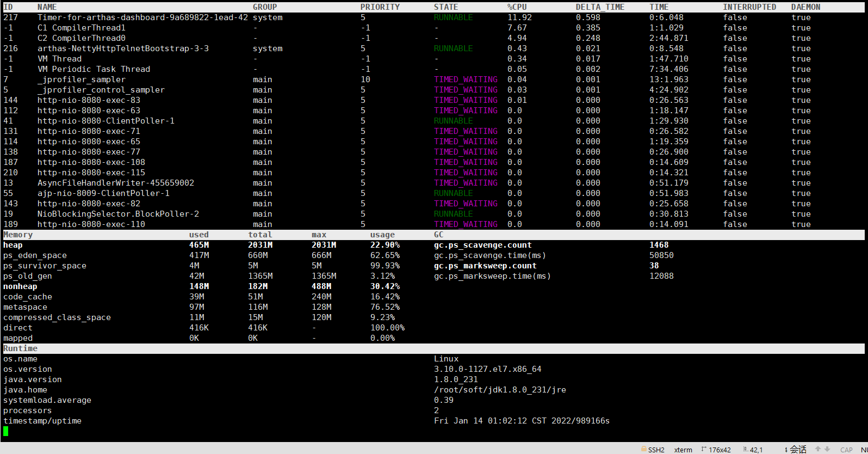Click the xterm label in status bar
This screenshot has height=454, width=868.
pyautogui.click(x=683, y=450)
